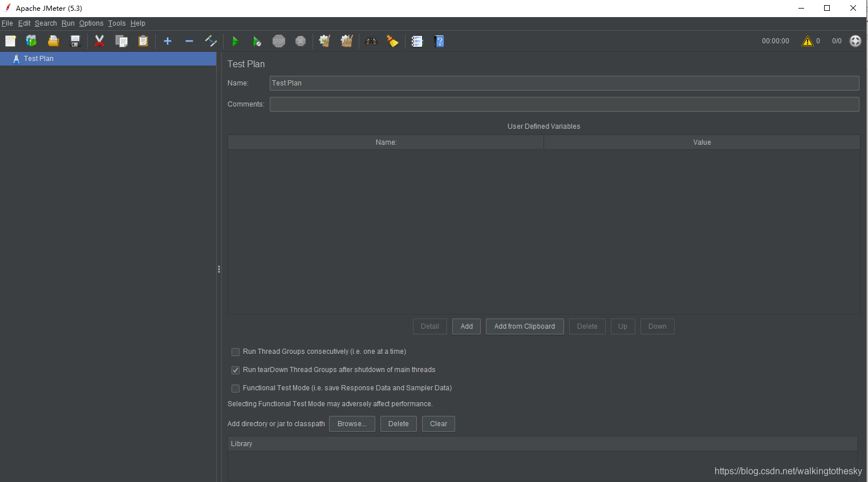
Task: Click the Copy icon in toolbar
Action: pyautogui.click(x=121, y=41)
